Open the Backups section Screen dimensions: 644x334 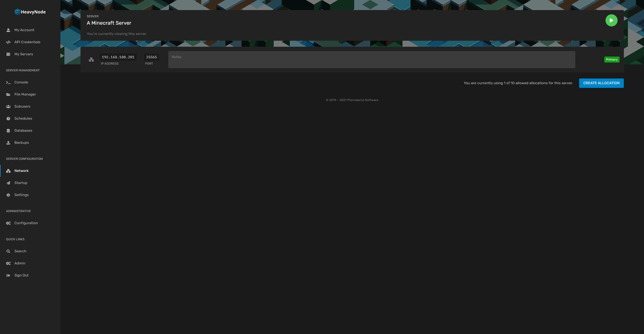(x=22, y=142)
